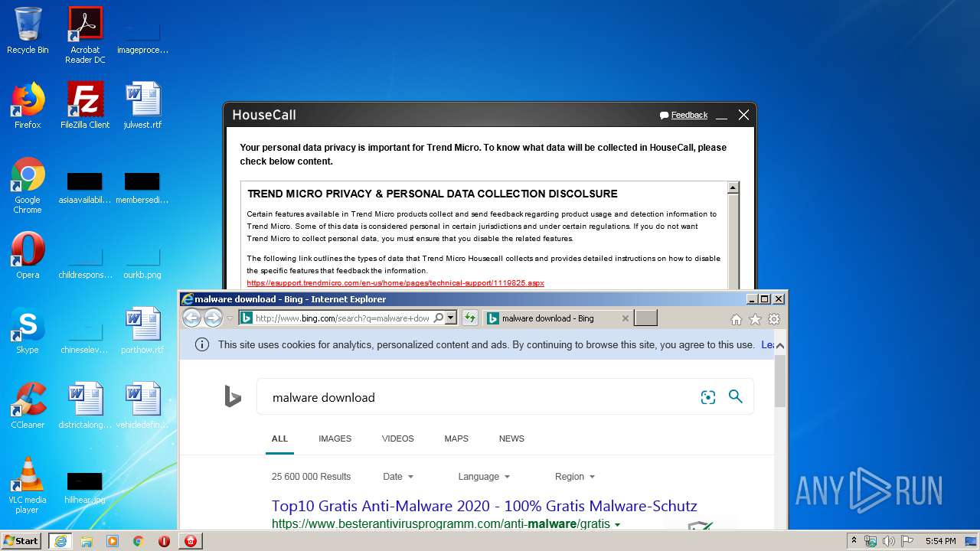The width and height of the screenshot is (980, 551).
Task: Open a new IE tab
Action: [x=645, y=318]
